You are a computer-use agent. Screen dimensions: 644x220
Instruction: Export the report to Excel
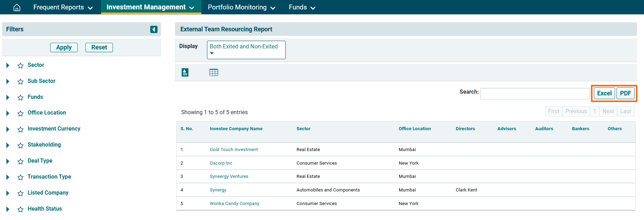pyautogui.click(x=604, y=93)
